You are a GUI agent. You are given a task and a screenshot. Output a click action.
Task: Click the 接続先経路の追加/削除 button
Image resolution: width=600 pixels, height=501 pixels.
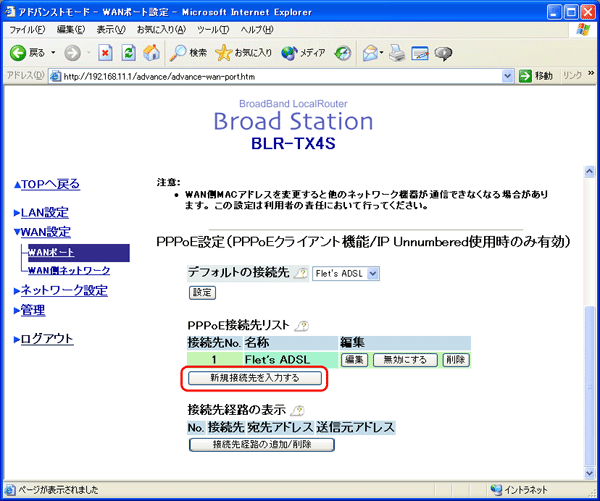tap(262, 445)
